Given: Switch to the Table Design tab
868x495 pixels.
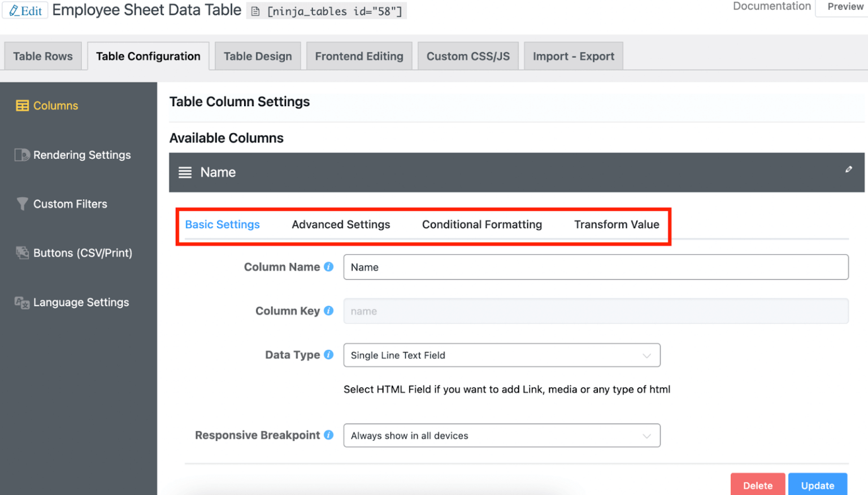Looking at the screenshot, I should click(258, 55).
